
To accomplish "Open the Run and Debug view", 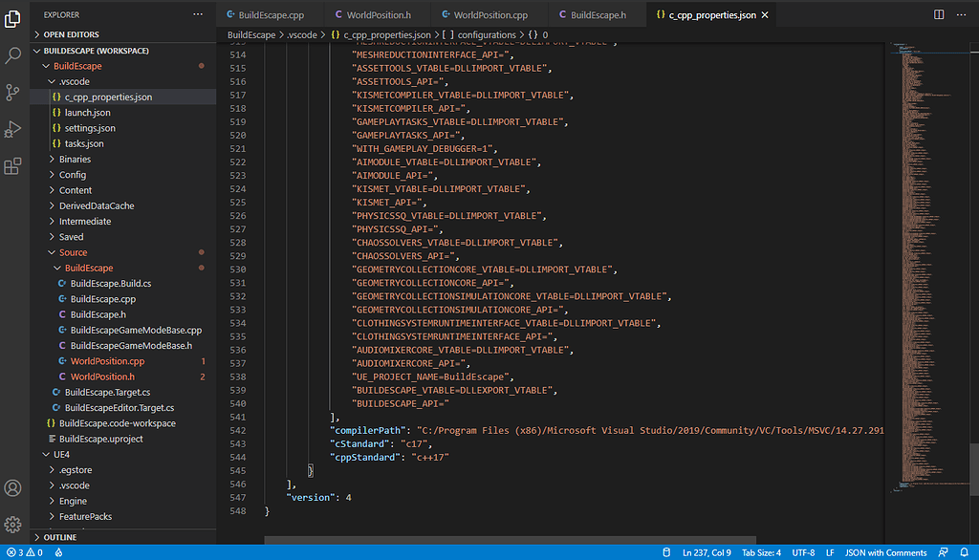I will pos(12,130).
